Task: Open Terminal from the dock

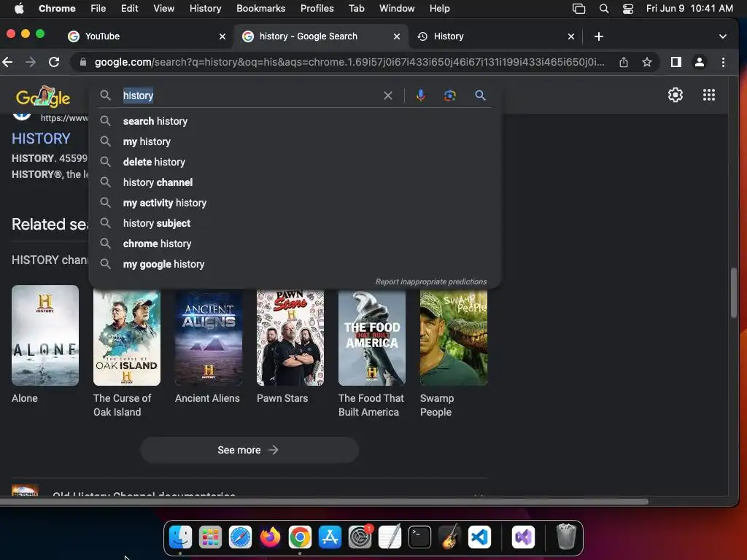Action: [419, 537]
